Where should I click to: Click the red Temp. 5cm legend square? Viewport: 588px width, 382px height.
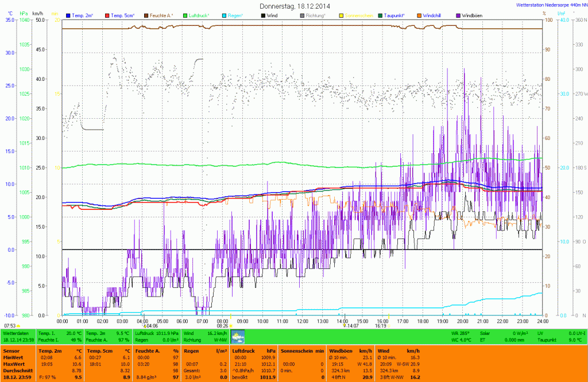pos(107,15)
